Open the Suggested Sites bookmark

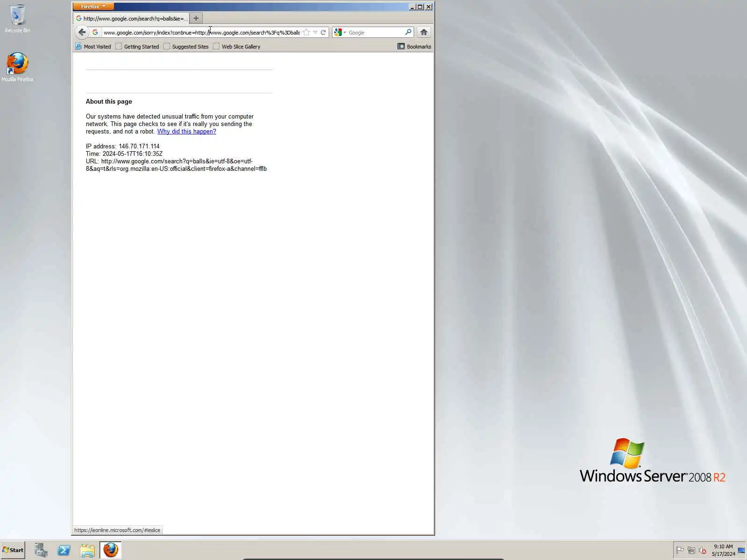[186, 47]
